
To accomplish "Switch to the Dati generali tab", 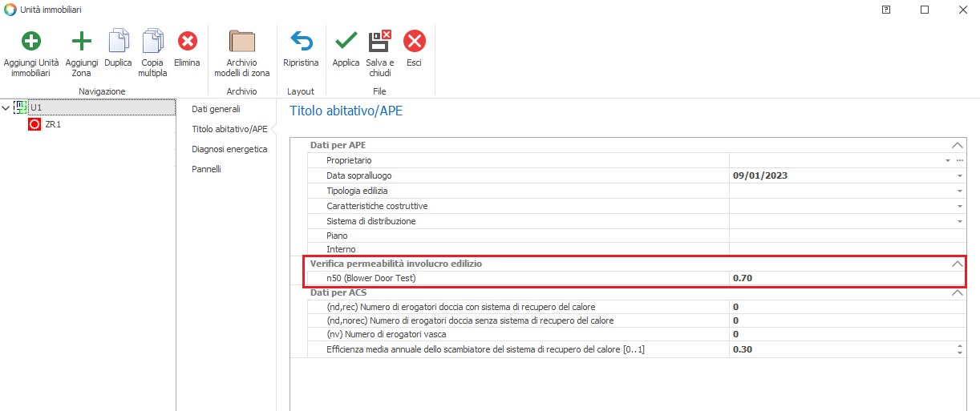I will 216,108.
